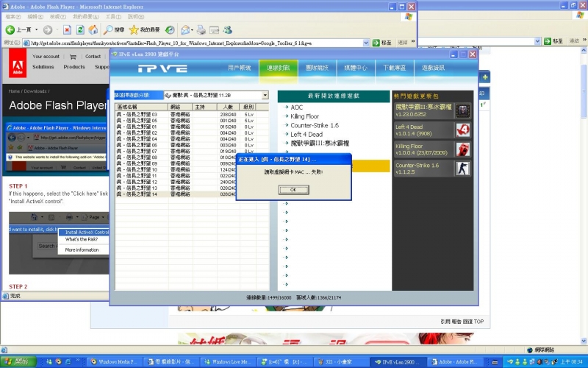Select room 信長之野望 05 row
Image resolution: width=588 pixels, height=368 pixels.
(x=192, y=121)
